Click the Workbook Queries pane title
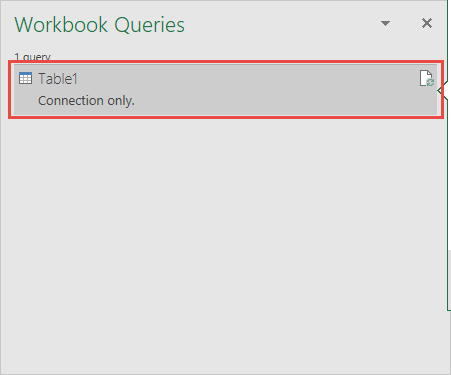The height and width of the screenshot is (375, 451). click(x=99, y=25)
